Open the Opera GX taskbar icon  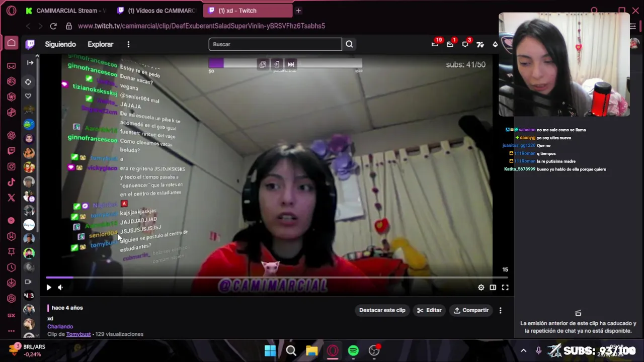(333, 350)
